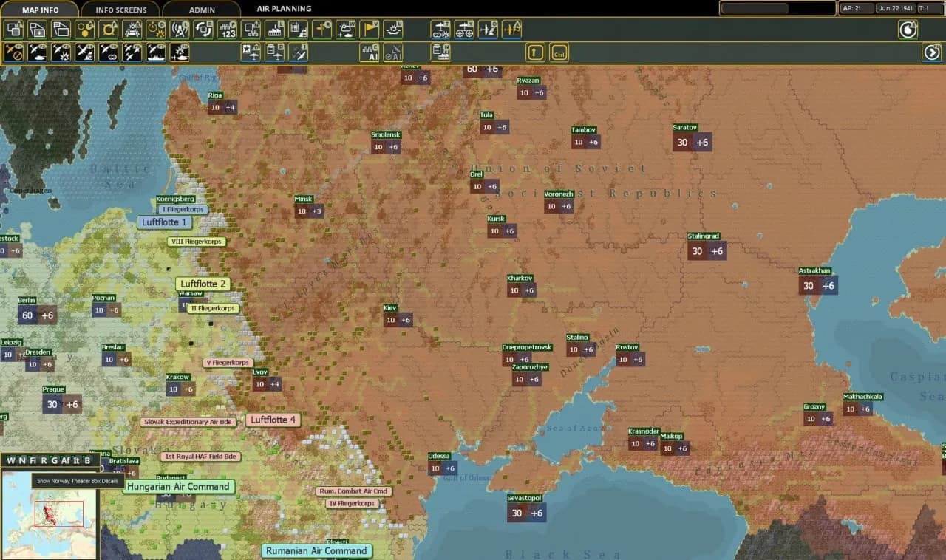The height and width of the screenshot is (560, 946).
Task: Open the Af theater box button
Action: pos(65,460)
